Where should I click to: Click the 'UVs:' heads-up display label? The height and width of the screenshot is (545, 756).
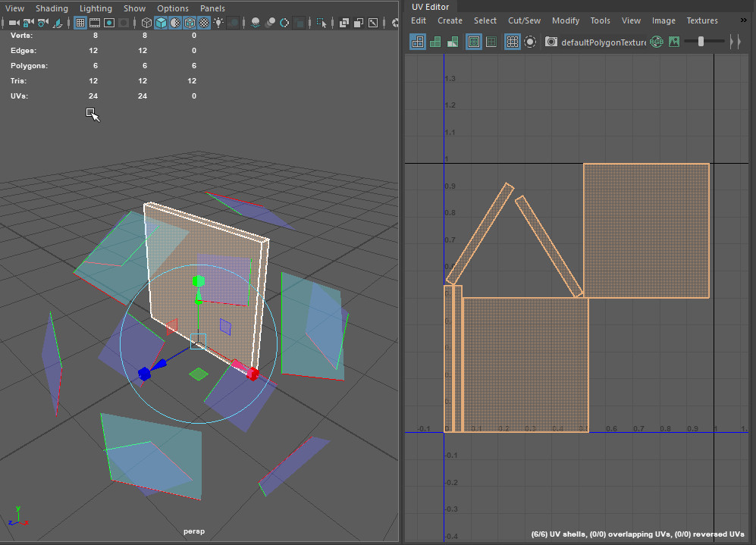point(19,96)
